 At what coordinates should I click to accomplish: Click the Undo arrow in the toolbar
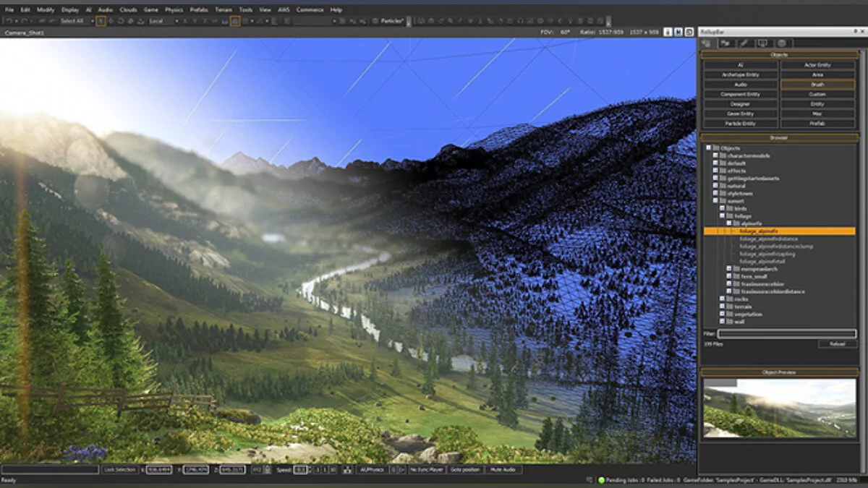tap(9, 21)
